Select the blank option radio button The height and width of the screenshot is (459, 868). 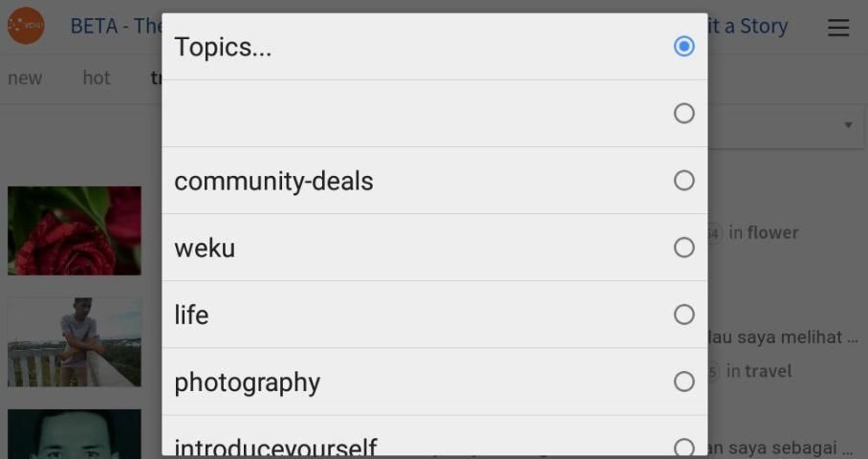[x=684, y=114]
